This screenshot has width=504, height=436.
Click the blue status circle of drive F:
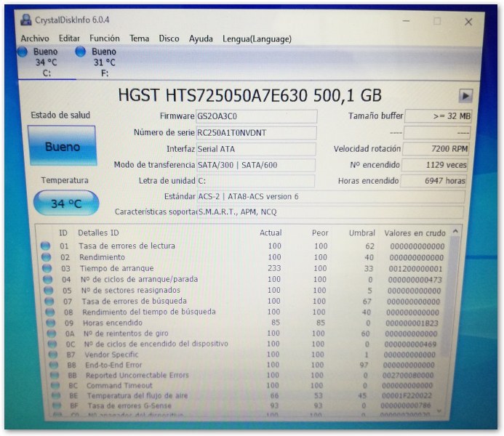tap(80, 52)
